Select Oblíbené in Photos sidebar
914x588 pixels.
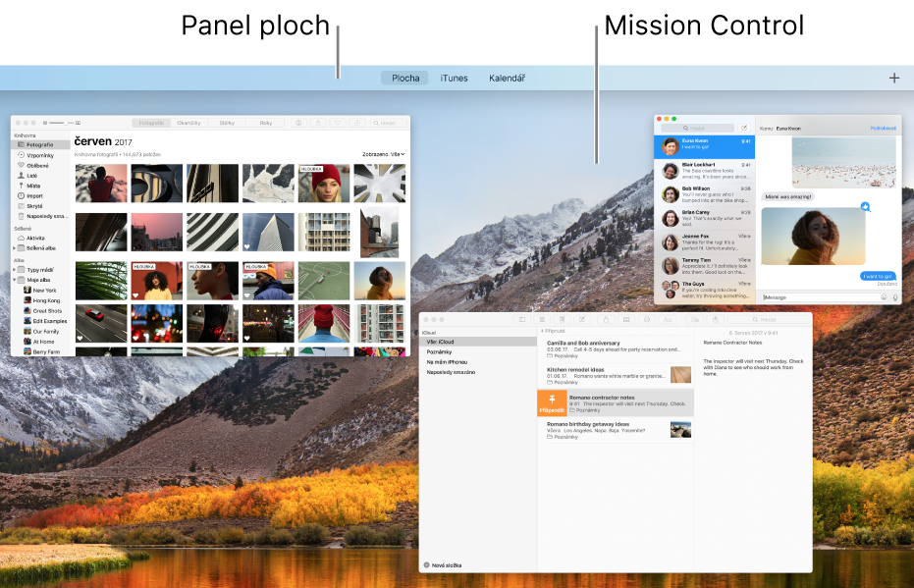point(40,166)
